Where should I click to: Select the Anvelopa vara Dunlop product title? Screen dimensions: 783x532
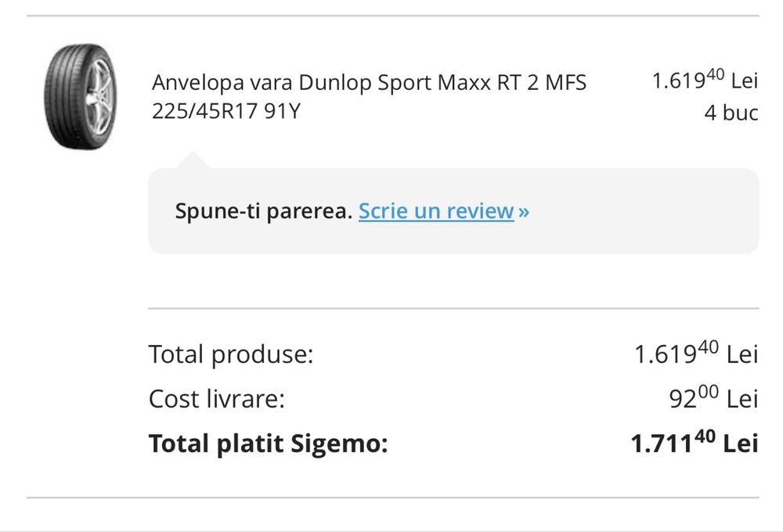[368, 82]
